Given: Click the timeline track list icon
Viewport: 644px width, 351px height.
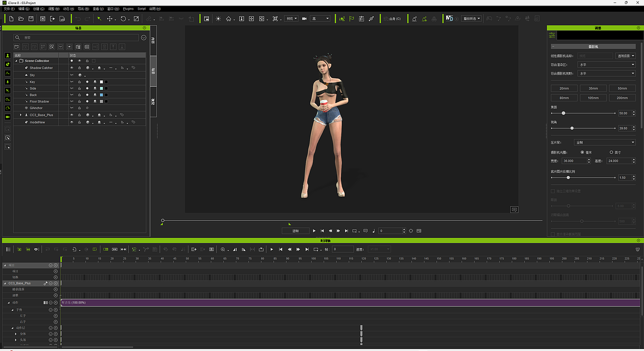Looking at the screenshot, I should (8, 249).
